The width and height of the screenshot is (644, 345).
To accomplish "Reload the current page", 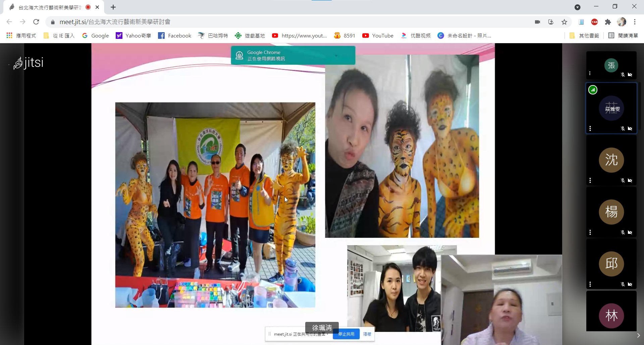I will [36, 22].
